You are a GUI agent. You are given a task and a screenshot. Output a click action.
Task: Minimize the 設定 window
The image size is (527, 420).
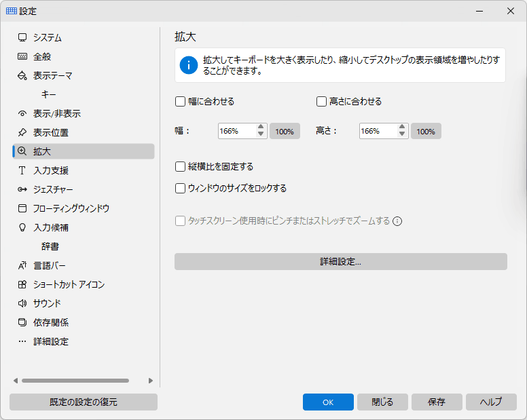[479, 11]
